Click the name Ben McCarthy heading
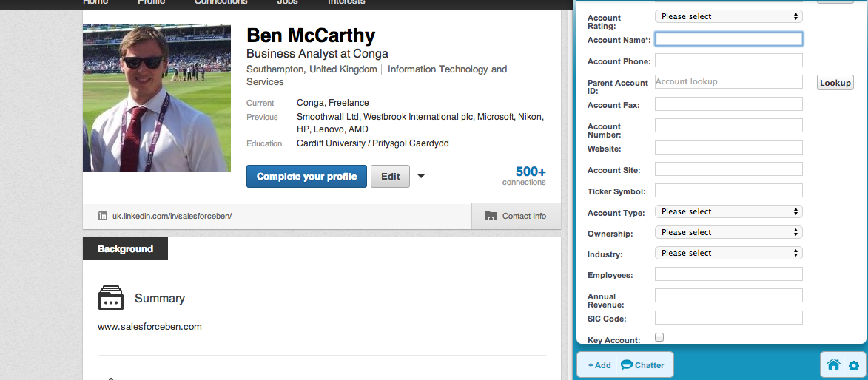 (x=311, y=35)
